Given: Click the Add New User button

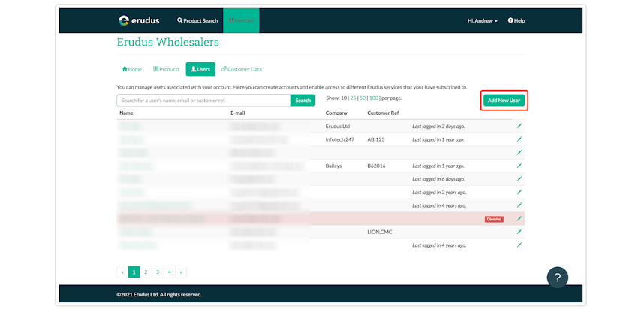Looking at the screenshot, I should point(504,100).
